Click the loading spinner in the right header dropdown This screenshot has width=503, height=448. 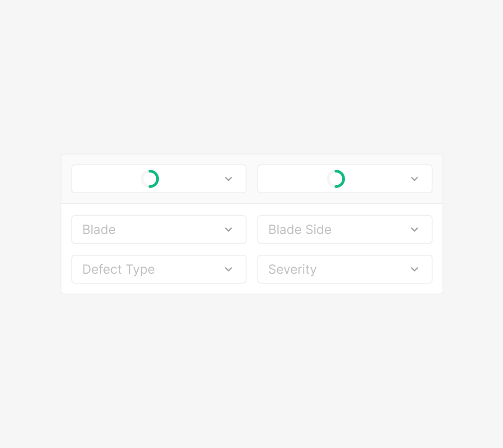coord(336,179)
